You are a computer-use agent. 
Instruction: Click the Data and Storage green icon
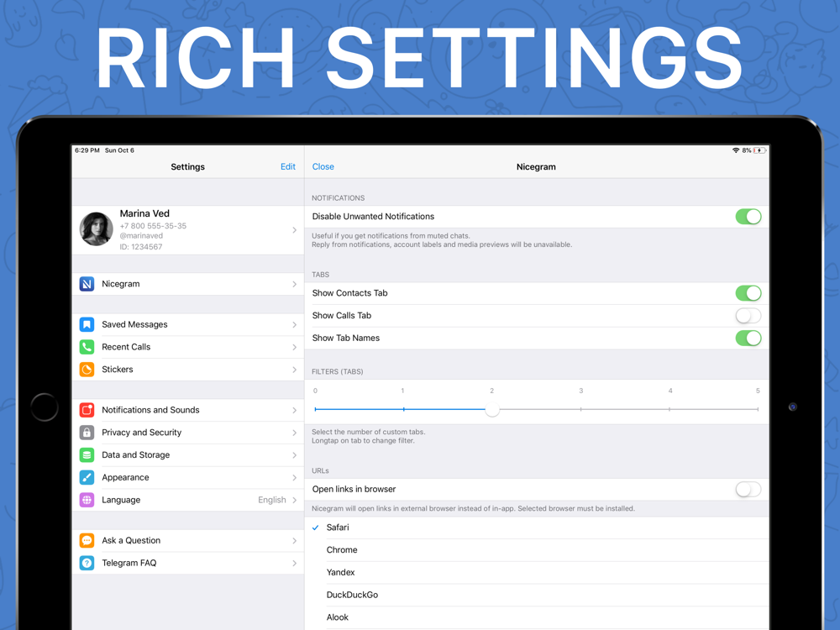87,455
